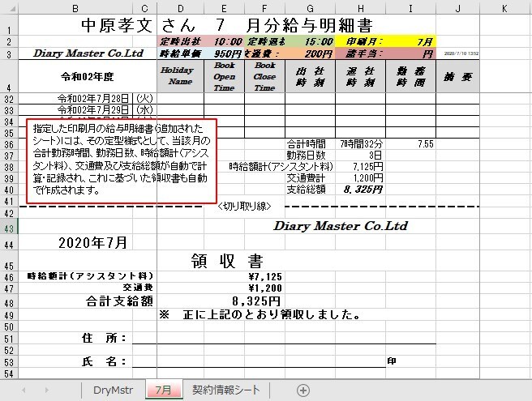
Task: Click the 7,125円 hourly total cell
Action: pos(360,167)
